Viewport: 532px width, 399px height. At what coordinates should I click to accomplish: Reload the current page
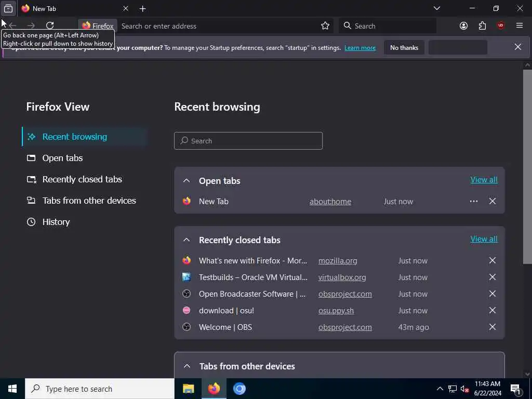(50, 25)
